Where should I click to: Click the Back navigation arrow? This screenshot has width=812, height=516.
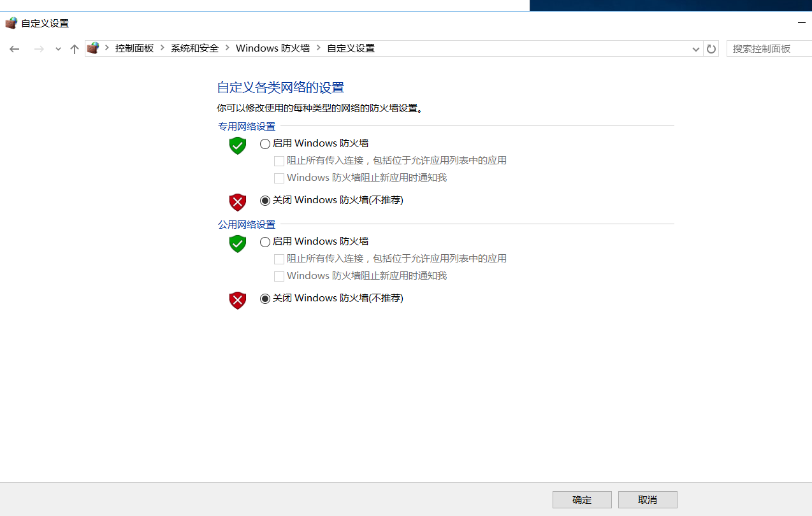(x=15, y=48)
